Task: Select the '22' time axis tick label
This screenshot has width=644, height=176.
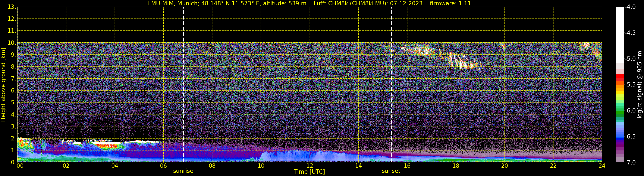Action: tap(553, 166)
